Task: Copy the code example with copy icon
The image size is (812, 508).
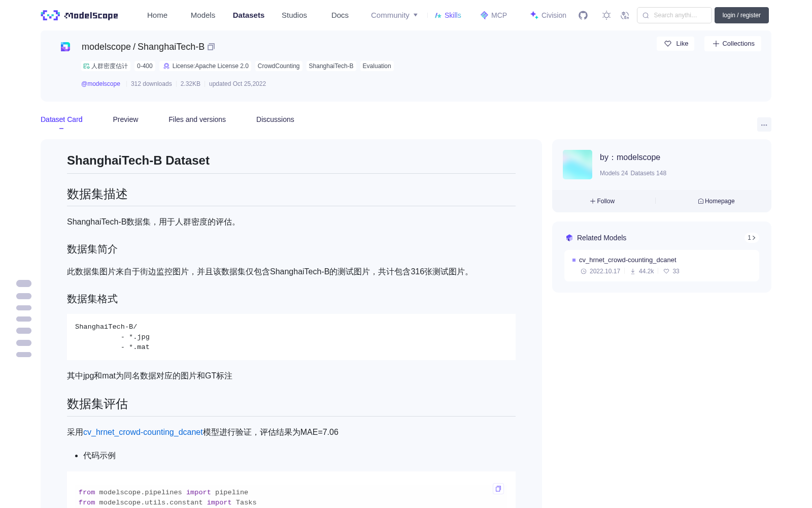Action: [x=498, y=489]
